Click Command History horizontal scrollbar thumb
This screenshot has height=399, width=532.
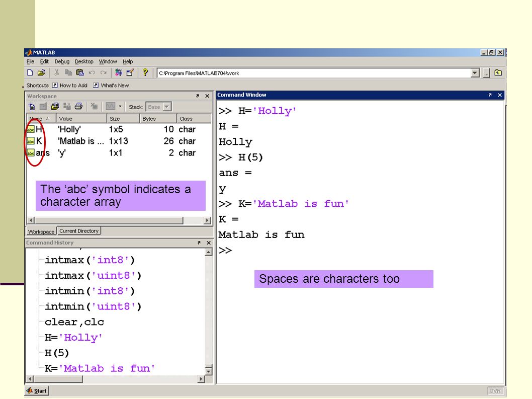[58, 379]
